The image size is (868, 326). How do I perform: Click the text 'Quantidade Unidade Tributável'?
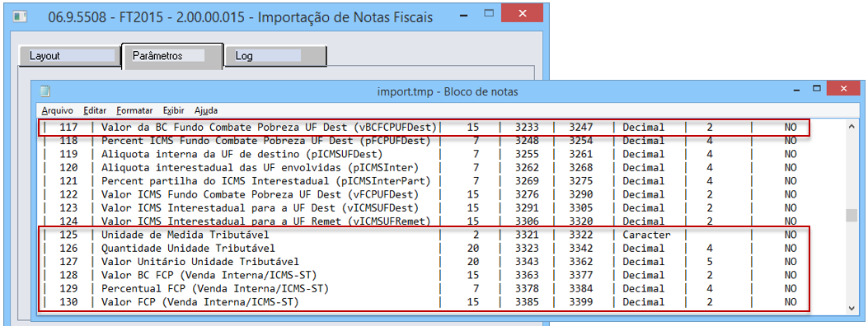tap(188, 248)
